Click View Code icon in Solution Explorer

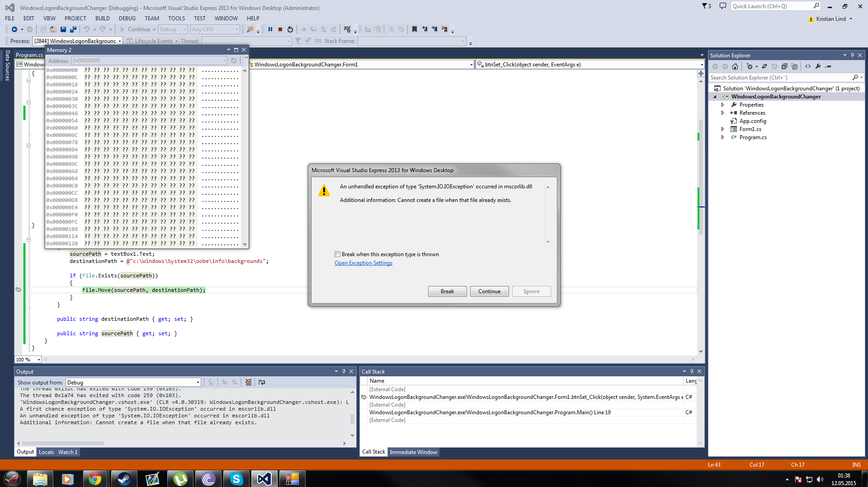(808, 66)
